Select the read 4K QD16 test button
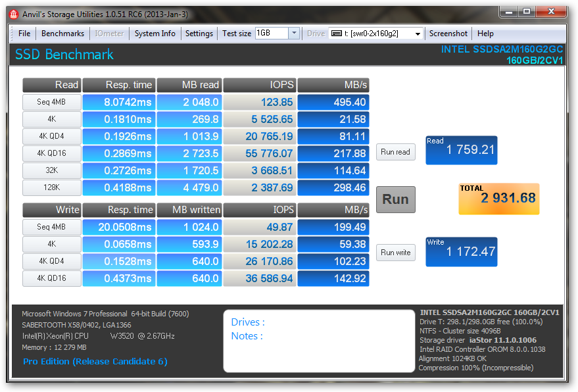578x392 pixels. pyautogui.click(x=51, y=153)
